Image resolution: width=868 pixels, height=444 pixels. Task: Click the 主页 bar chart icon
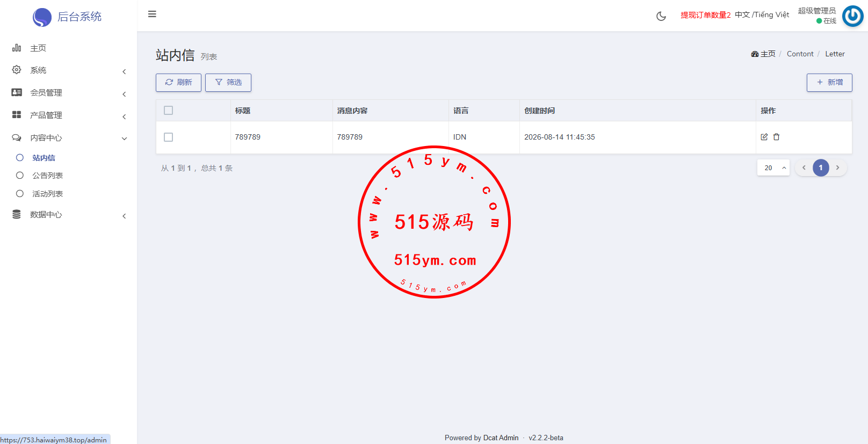pyautogui.click(x=17, y=48)
